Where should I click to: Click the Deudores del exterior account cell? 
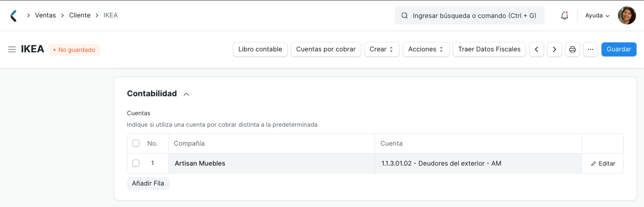478,163
